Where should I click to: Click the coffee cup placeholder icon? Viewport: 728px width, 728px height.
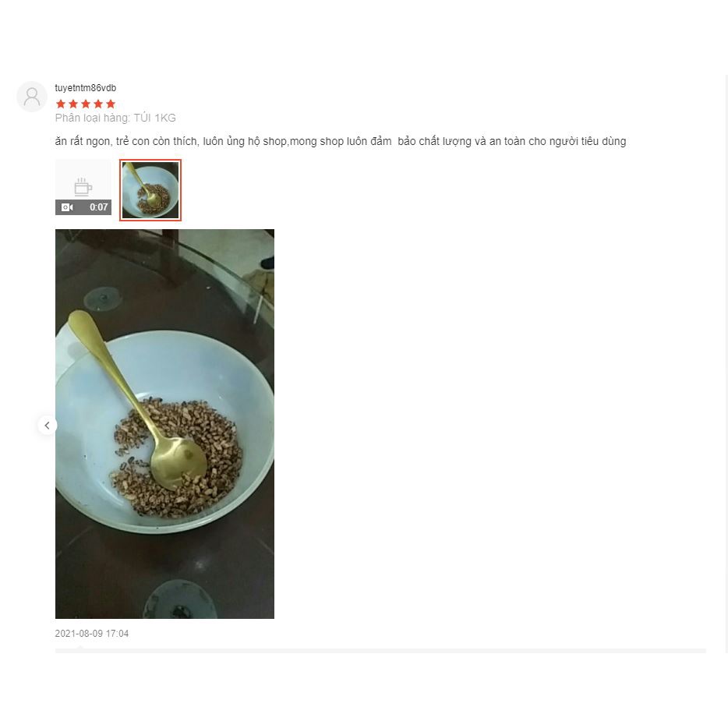click(x=83, y=186)
